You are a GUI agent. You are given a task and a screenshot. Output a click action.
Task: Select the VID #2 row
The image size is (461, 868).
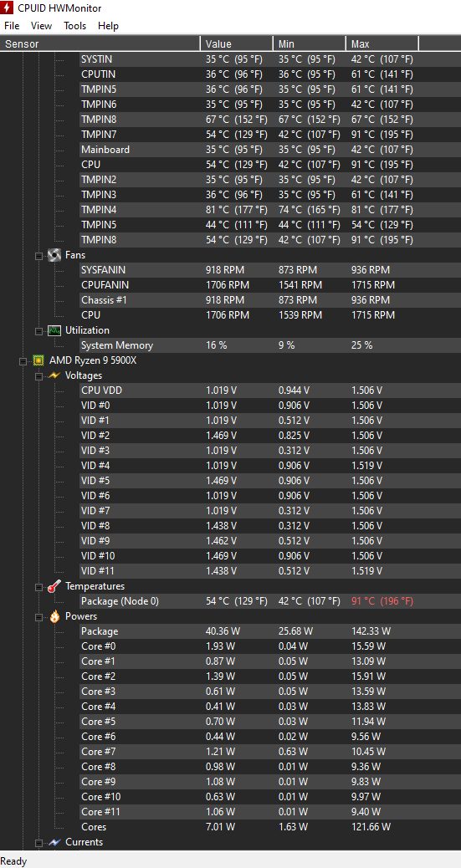tap(270, 436)
